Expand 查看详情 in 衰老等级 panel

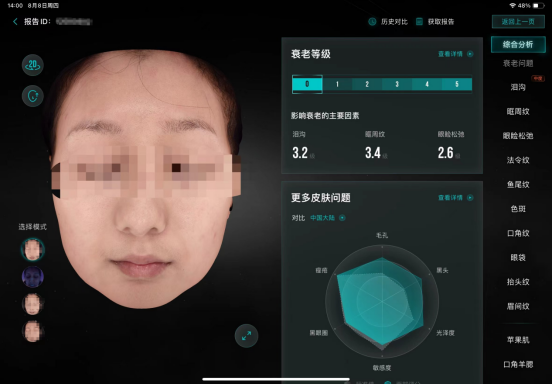(x=450, y=54)
